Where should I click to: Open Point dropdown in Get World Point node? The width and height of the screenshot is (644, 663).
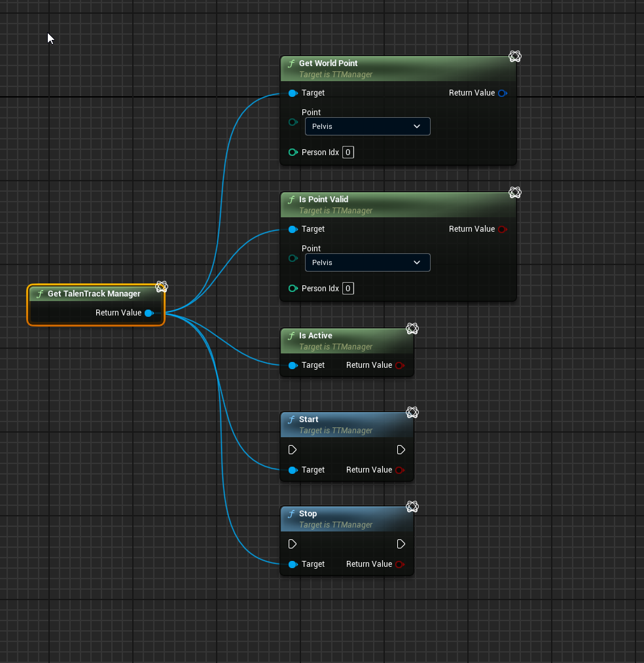point(367,126)
